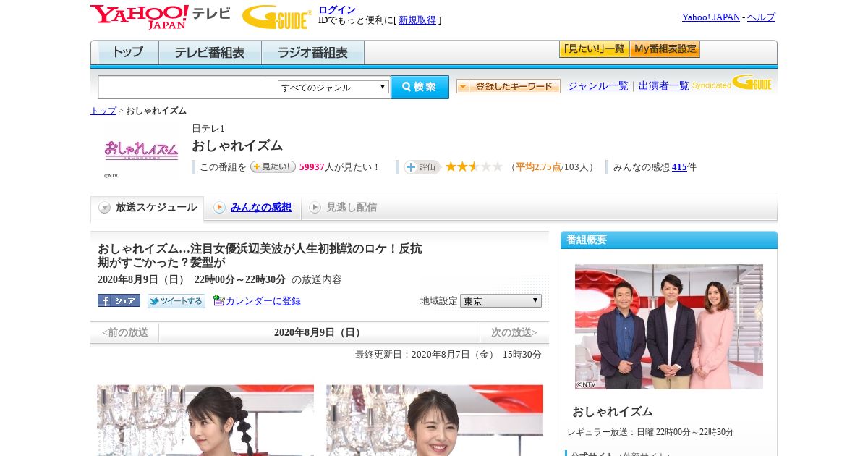The width and height of the screenshot is (868, 456).
Task: Click the 59937 見たい count text
Action: click(x=312, y=167)
